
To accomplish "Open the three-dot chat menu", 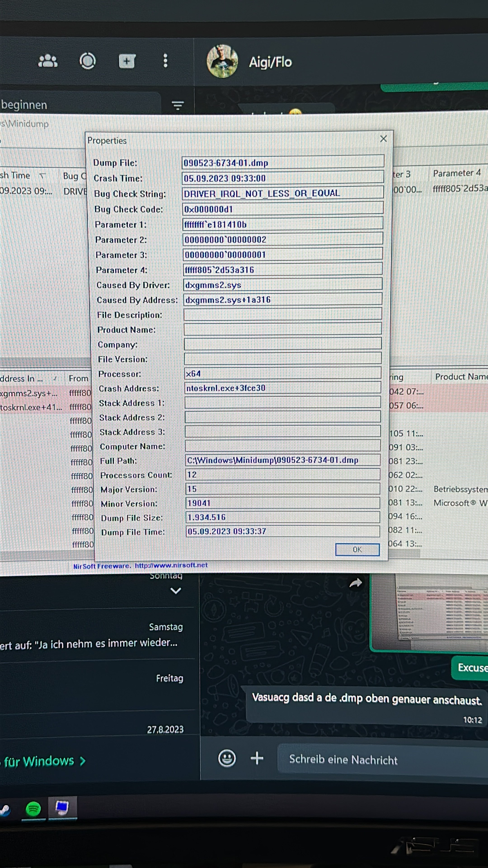I will tap(165, 61).
